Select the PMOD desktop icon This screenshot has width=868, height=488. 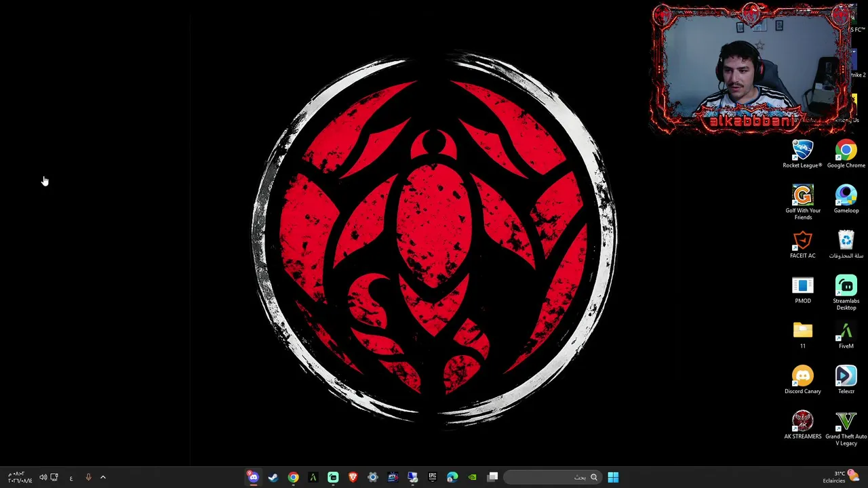pyautogui.click(x=802, y=290)
